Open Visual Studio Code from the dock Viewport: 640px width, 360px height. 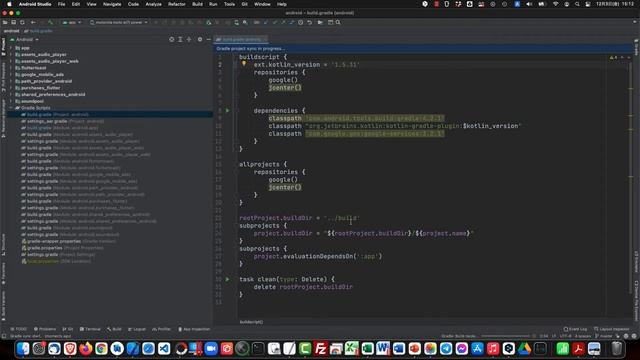point(164,349)
